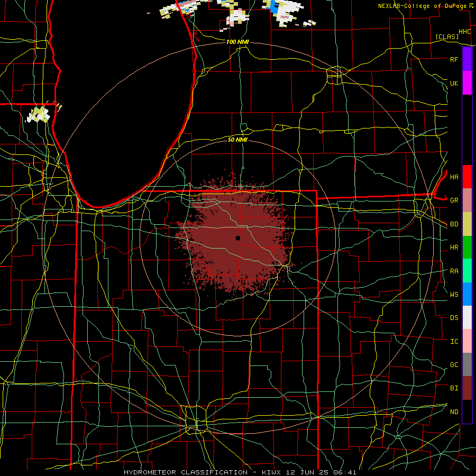
Task: Click the 100 NMI range ring label
Action: [x=237, y=42]
